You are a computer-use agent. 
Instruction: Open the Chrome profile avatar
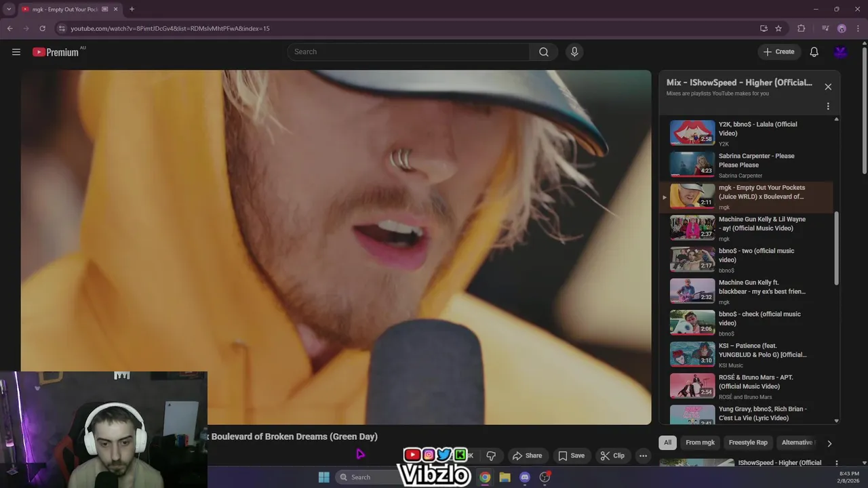point(842,28)
